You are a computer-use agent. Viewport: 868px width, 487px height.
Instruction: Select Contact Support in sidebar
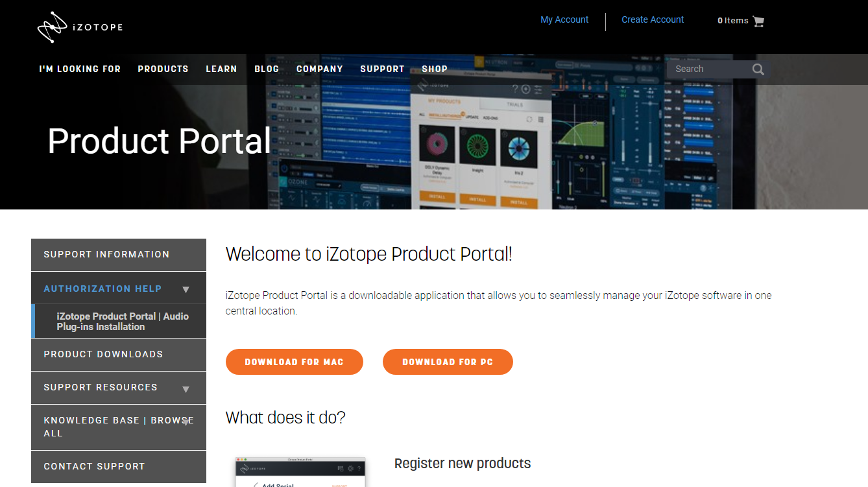[119, 467]
